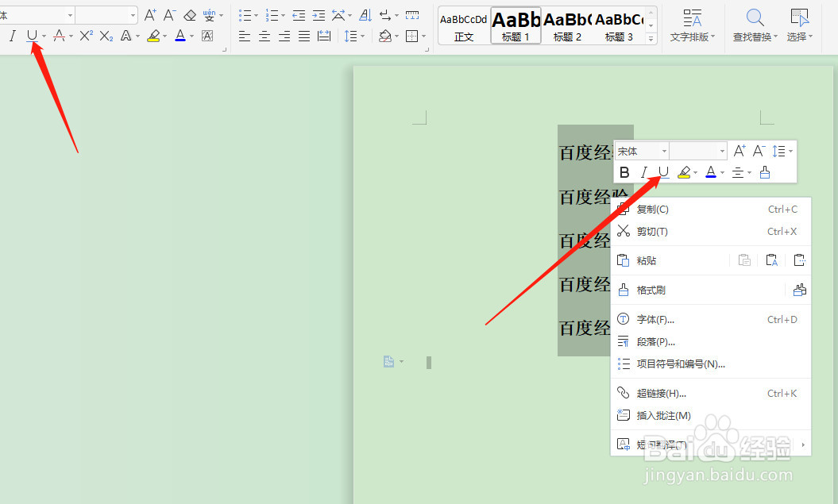The image size is (838, 504).
Task: Open the mini toolbar alignment dropdown arrow
Action: tap(749, 172)
